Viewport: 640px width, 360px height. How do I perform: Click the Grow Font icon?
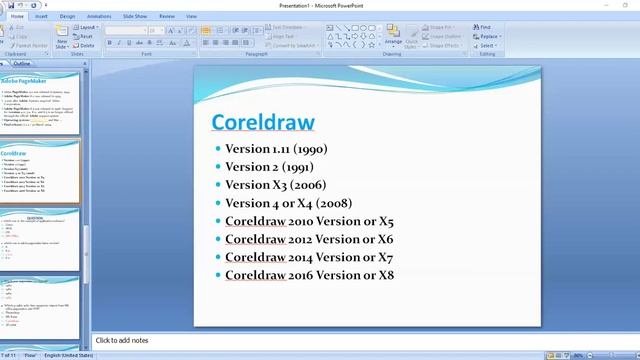pos(171,31)
